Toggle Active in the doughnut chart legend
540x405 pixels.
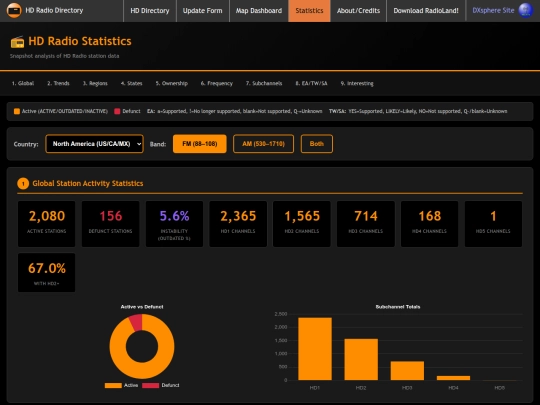122,385
